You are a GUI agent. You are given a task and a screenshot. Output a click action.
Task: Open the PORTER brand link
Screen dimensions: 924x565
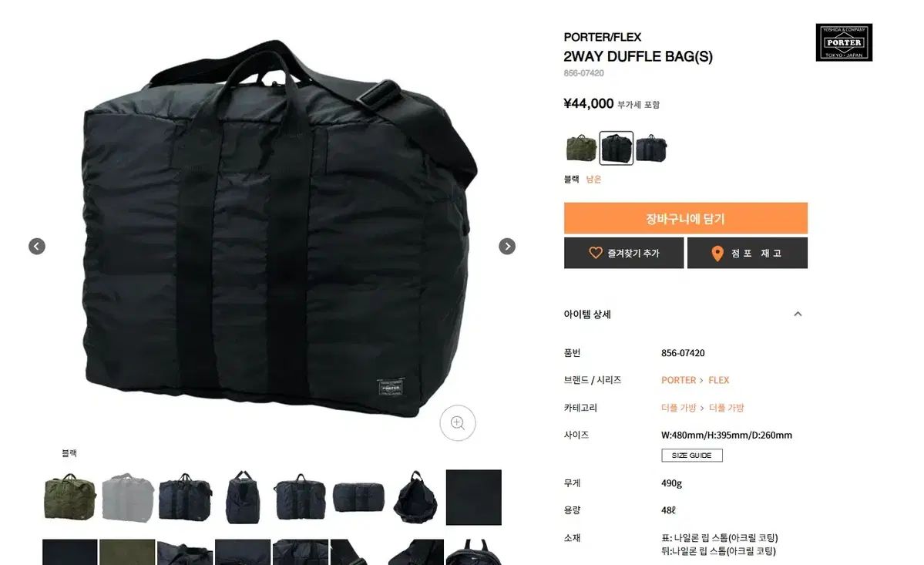click(x=678, y=380)
